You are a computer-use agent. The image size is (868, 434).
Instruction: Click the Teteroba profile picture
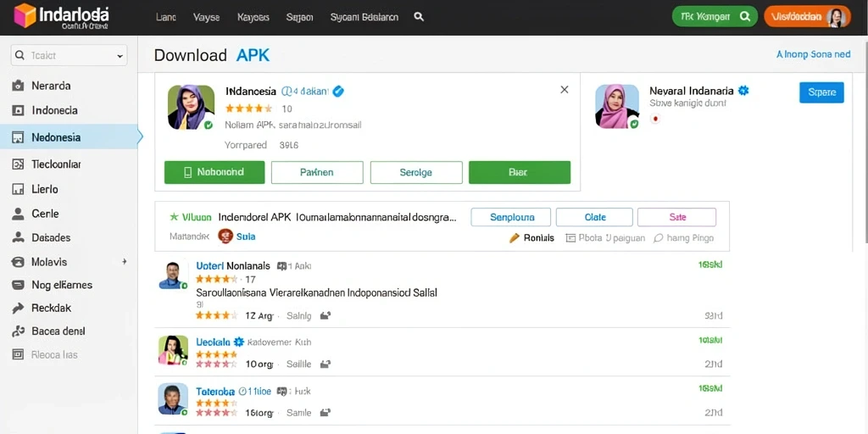point(173,399)
